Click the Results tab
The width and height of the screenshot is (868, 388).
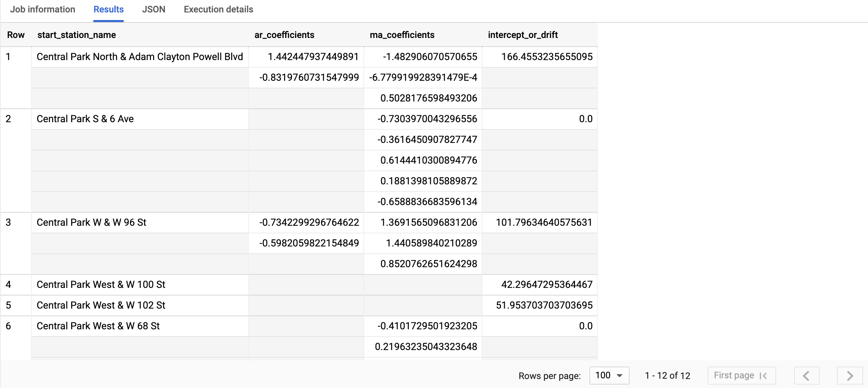coord(108,9)
